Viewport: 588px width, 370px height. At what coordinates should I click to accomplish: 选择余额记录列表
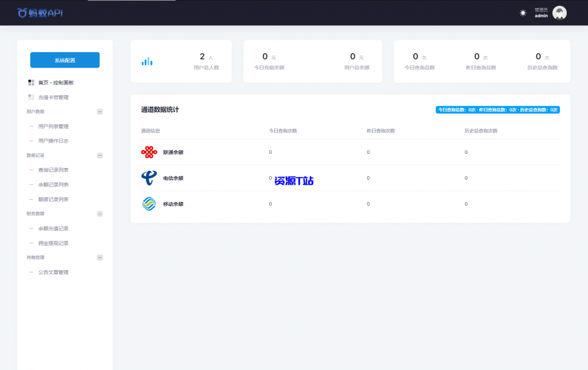(x=52, y=184)
